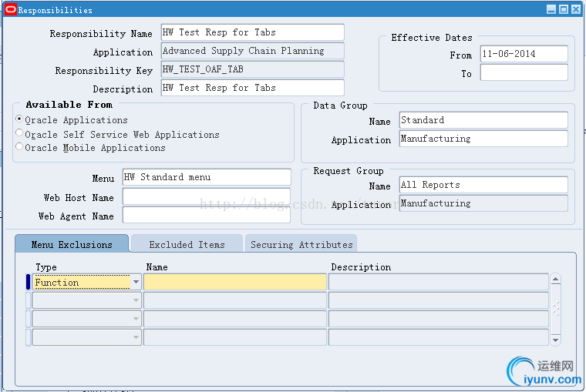Click the highlighted Name cell in first row
Viewport: 586px width, 392px height.
coord(235,282)
